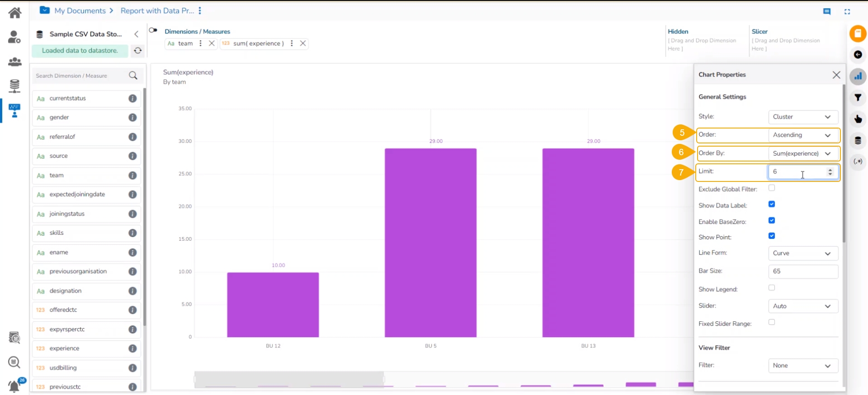Refresh the datastore with the reload icon
Image resolution: width=868 pixels, height=395 pixels.
point(138,51)
